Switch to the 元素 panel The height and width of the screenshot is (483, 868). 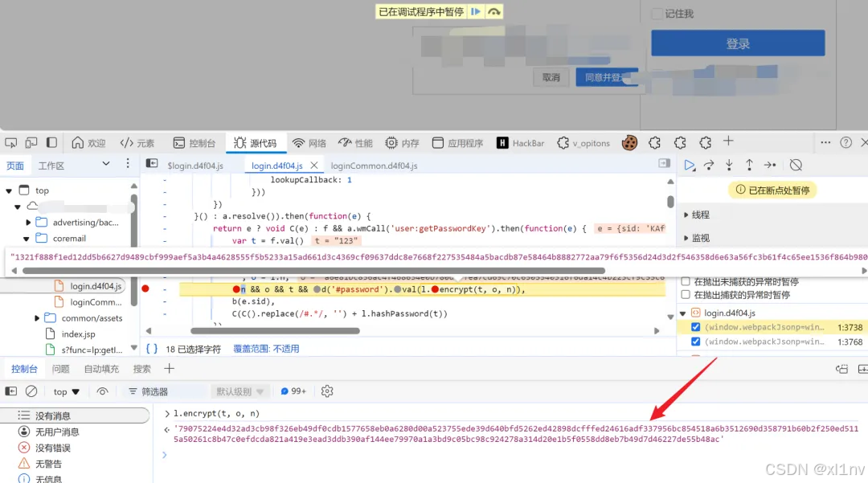137,143
